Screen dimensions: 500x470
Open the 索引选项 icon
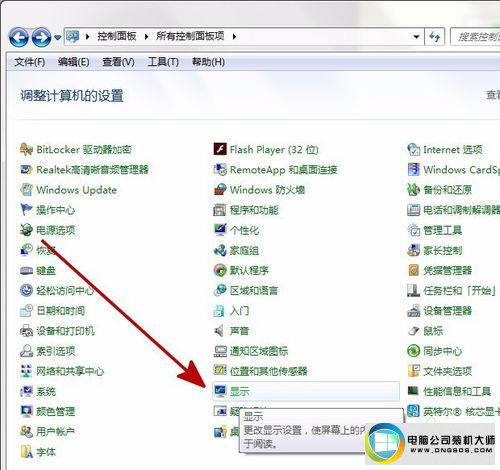click(x=26, y=351)
